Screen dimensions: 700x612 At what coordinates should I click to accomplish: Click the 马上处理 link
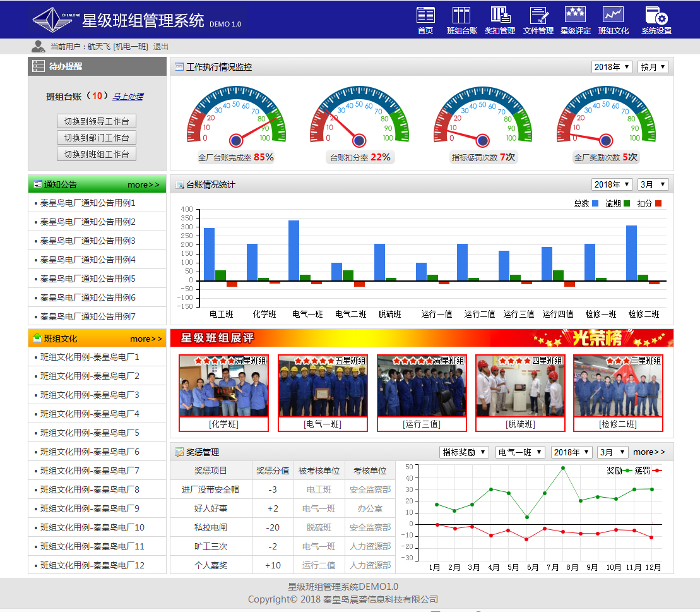tap(128, 96)
